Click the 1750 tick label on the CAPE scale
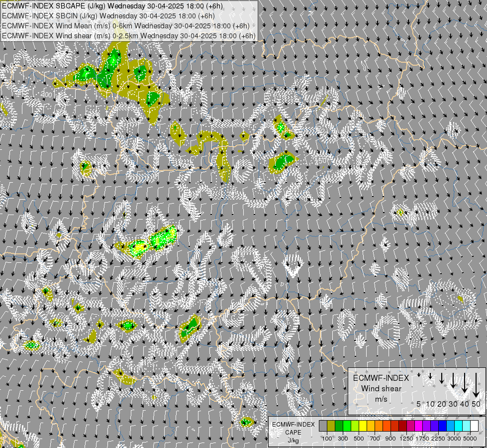Screen dimensions: 487x448 [422, 439]
